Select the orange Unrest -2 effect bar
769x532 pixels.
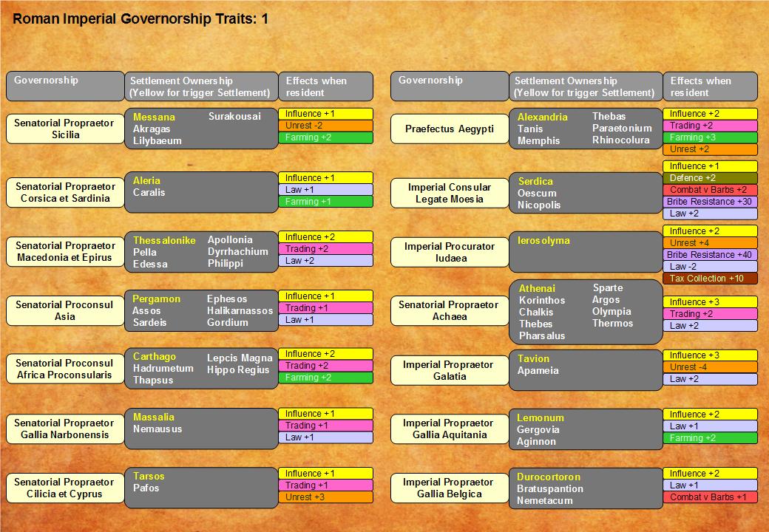325,126
